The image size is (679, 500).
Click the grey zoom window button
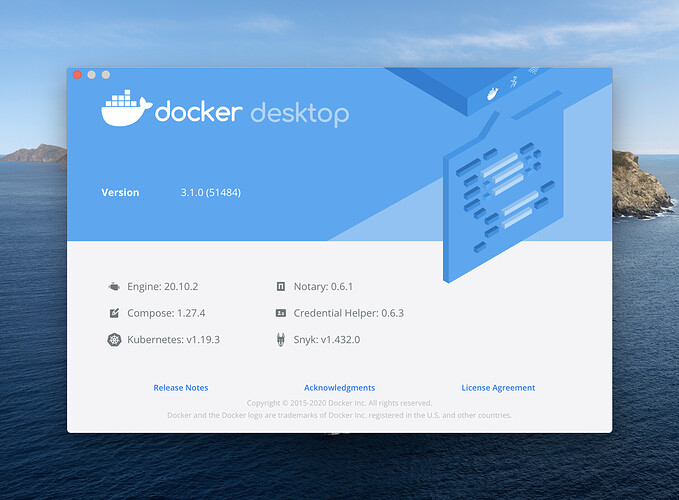click(x=106, y=74)
